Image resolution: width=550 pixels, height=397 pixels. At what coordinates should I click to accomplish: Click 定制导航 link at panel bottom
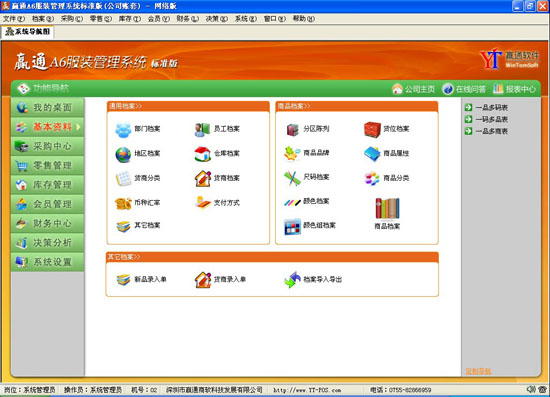click(478, 371)
